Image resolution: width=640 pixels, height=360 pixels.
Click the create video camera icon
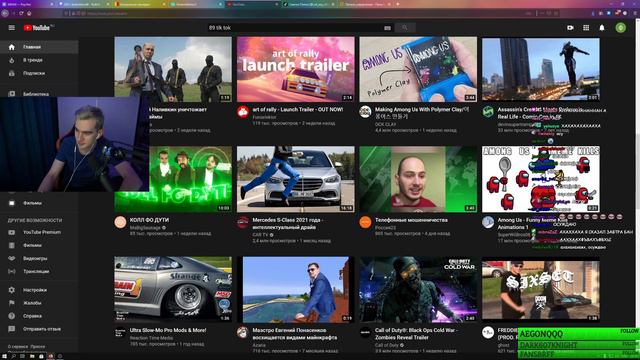click(x=570, y=28)
